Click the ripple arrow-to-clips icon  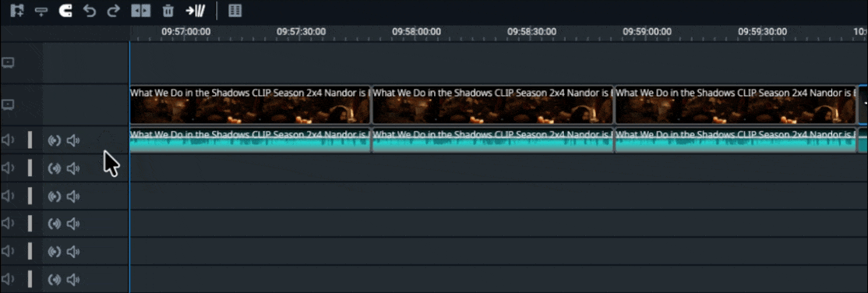pyautogui.click(x=196, y=11)
